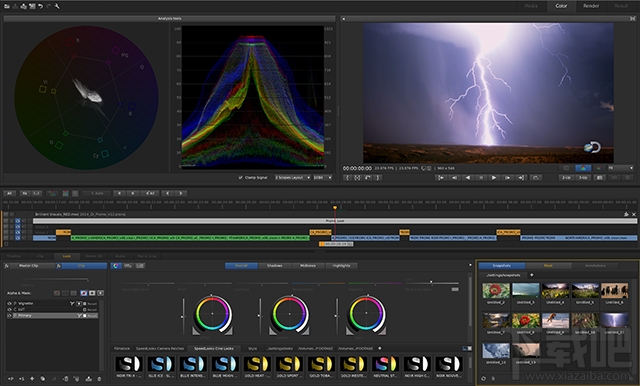
Task: Open the 10bit scale dropdown under waveform
Action: coord(322,177)
